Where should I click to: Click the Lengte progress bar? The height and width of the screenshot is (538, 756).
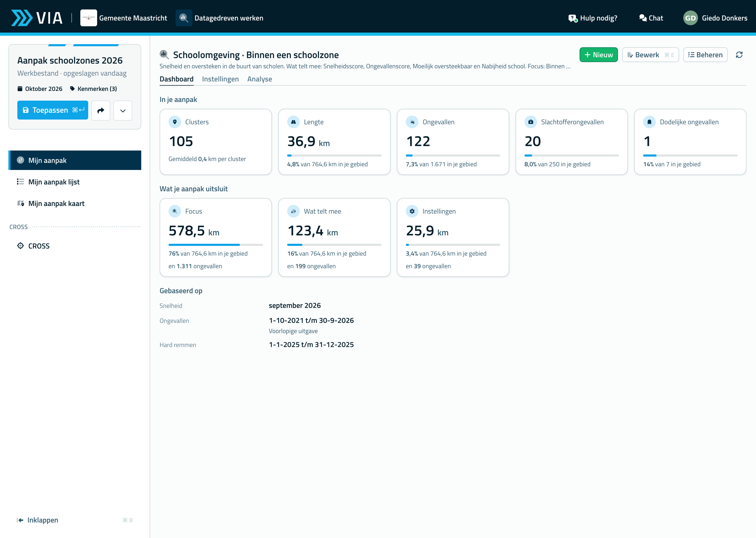pos(334,155)
